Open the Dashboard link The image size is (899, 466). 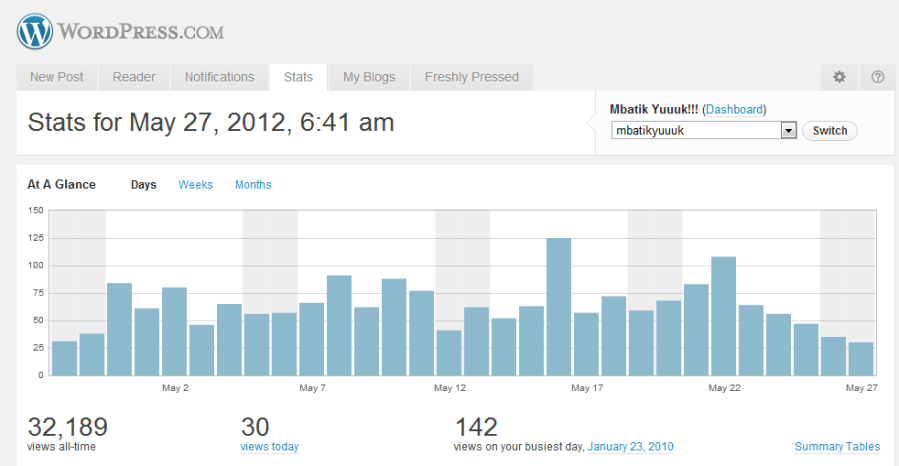[x=735, y=110]
